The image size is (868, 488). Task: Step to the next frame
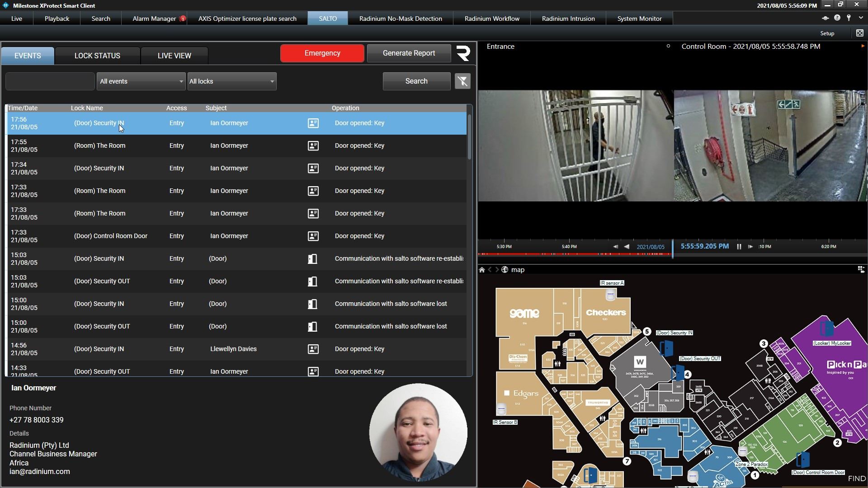pos(750,247)
